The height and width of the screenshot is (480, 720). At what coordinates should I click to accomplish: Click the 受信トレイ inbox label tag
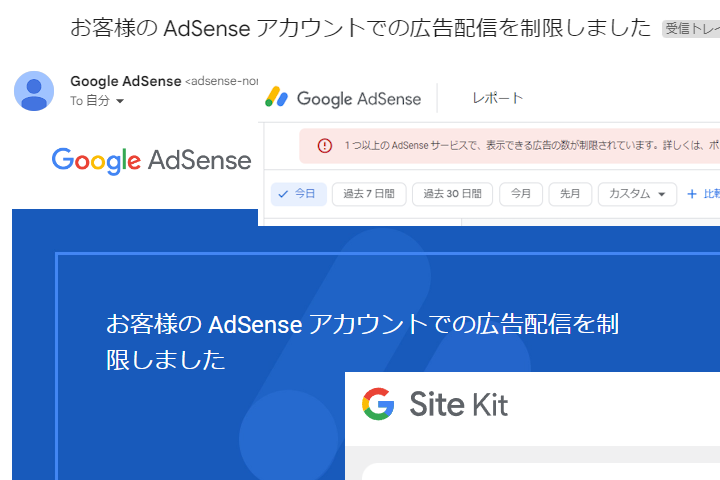click(692, 29)
